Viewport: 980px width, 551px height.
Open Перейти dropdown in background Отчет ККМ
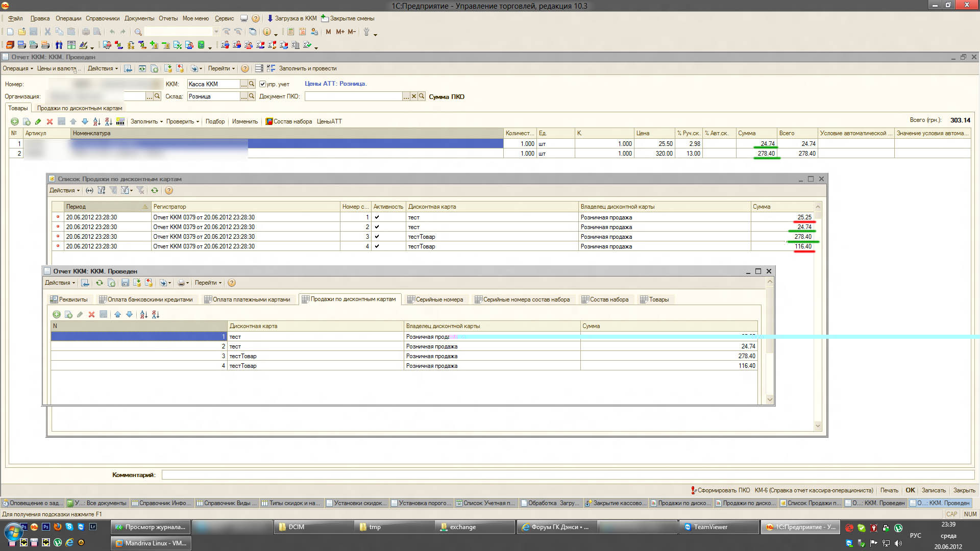point(221,68)
